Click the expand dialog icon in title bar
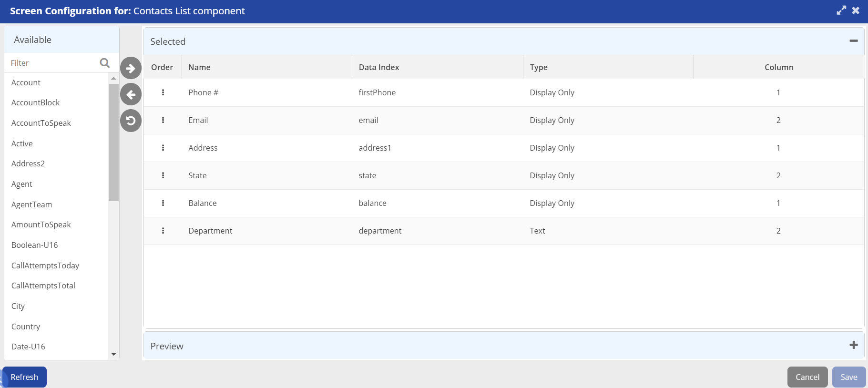 pos(841,10)
